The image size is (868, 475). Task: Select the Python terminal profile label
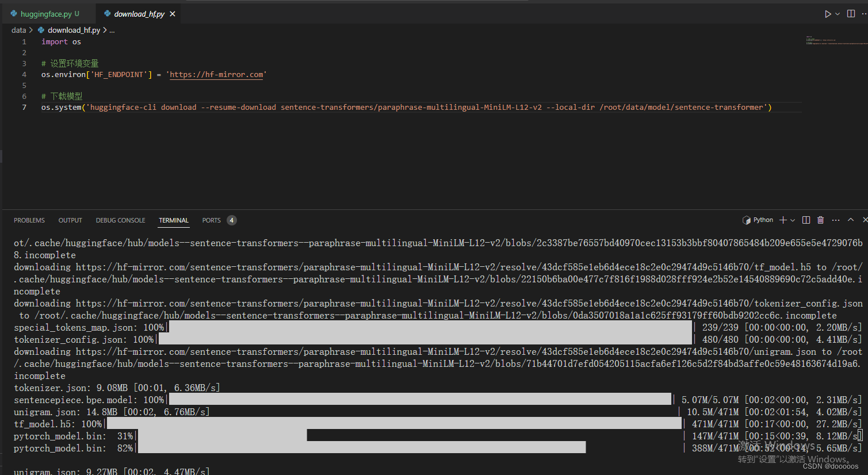click(758, 220)
